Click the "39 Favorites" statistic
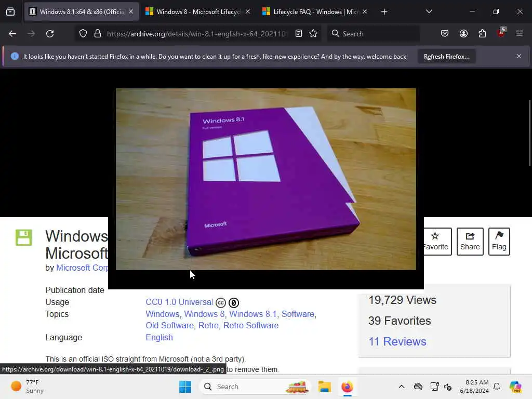 pyautogui.click(x=400, y=321)
